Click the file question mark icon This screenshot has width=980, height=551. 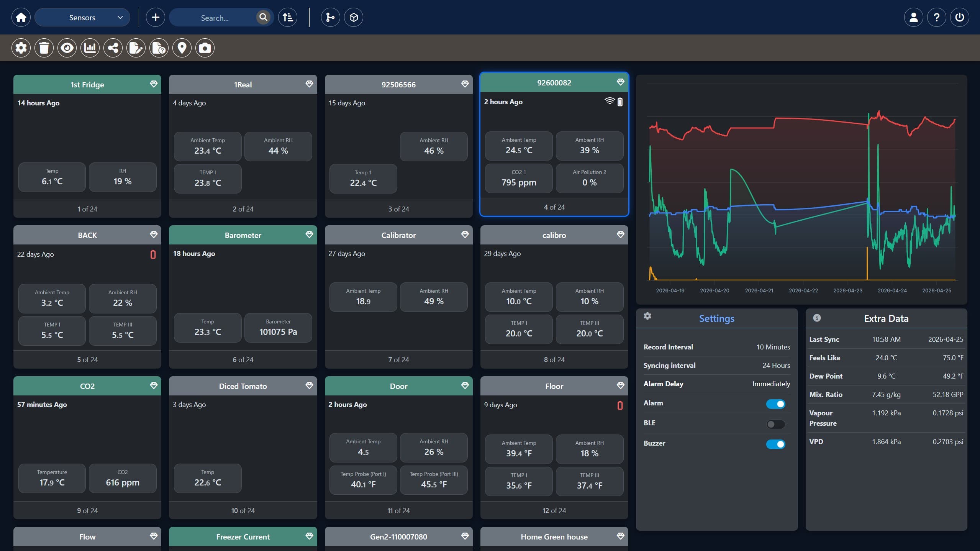click(159, 48)
